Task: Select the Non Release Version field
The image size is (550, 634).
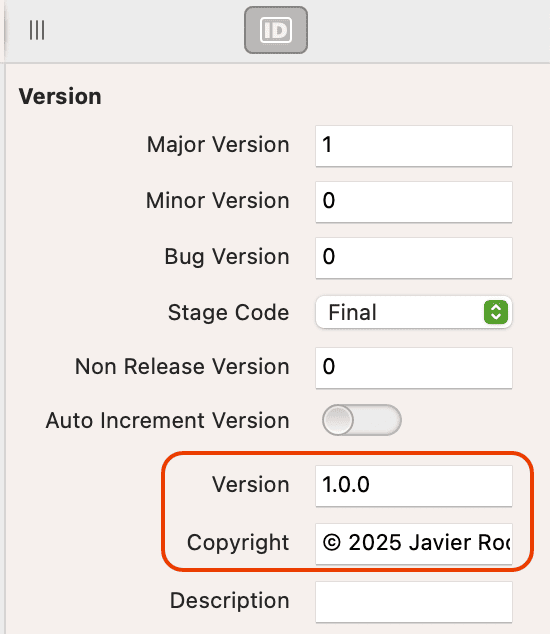Action: pyautogui.click(x=414, y=368)
